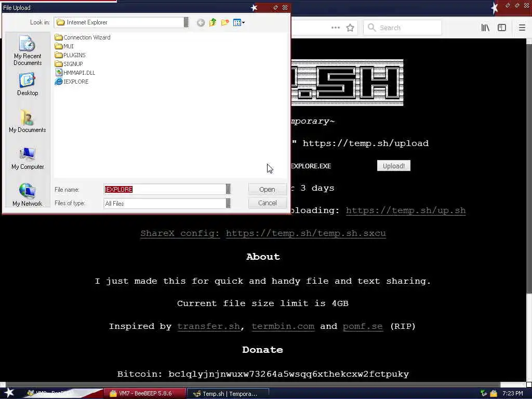Click Open in File Upload dialog
Image resolution: width=532 pixels, height=399 pixels.
click(x=268, y=189)
